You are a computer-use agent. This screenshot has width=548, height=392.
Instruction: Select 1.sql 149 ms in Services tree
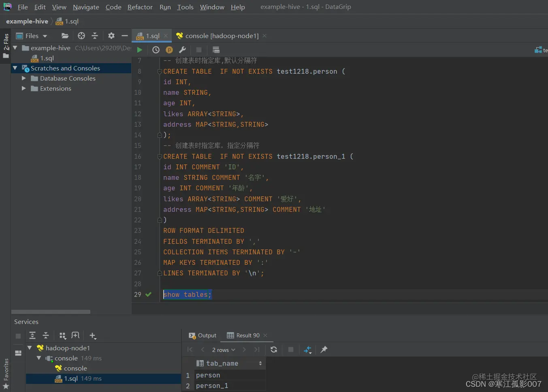103,378
